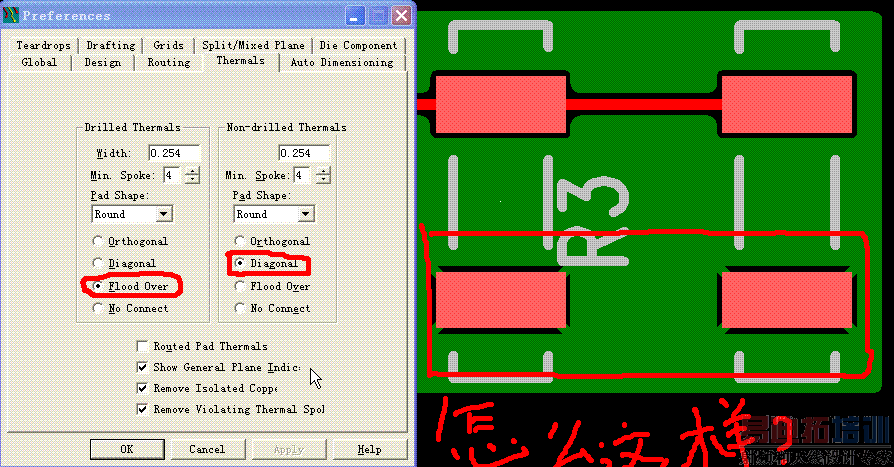Toggle Remove Isolated Copper checkbox
Screen dimensions: 894x467
143,388
